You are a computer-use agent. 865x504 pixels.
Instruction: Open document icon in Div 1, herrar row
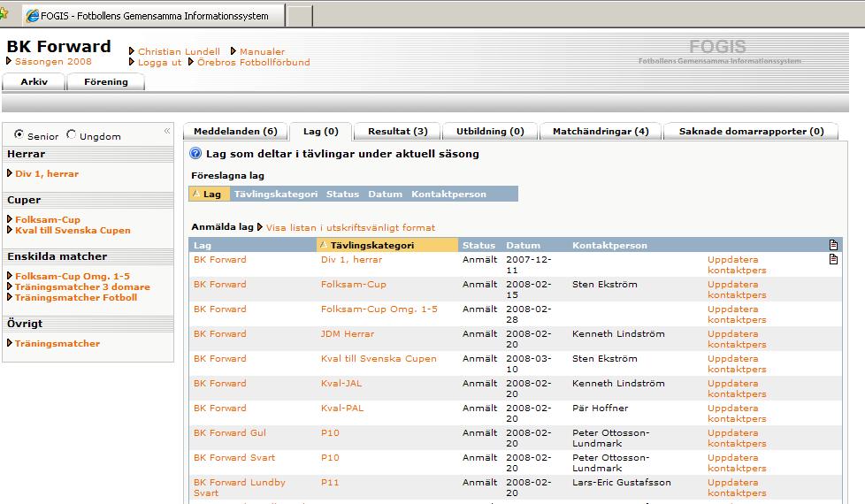pyautogui.click(x=833, y=259)
